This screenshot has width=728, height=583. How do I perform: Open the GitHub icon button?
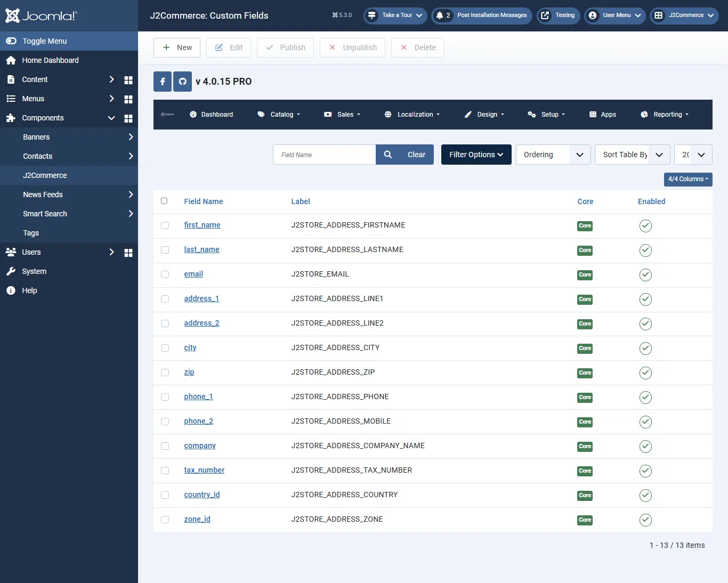tap(182, 82)
